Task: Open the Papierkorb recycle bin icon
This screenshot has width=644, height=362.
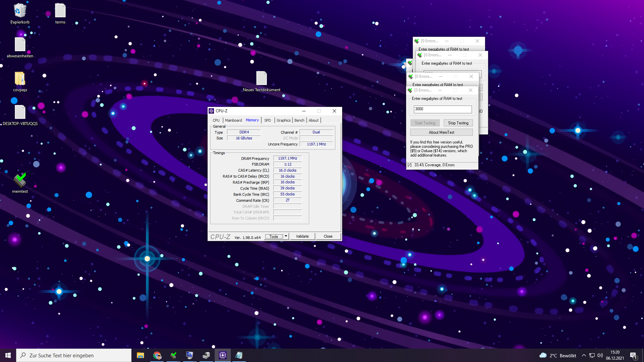Action: pos(20,11)
